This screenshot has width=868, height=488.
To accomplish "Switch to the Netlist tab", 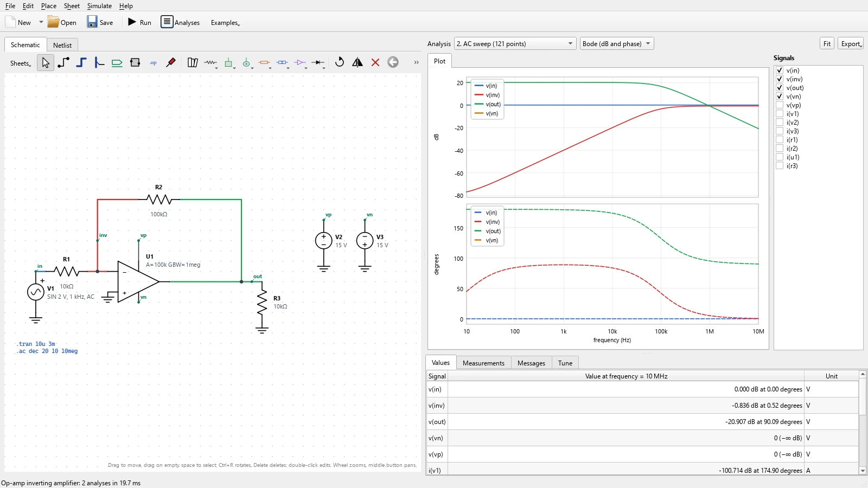I will pos(62,45).
